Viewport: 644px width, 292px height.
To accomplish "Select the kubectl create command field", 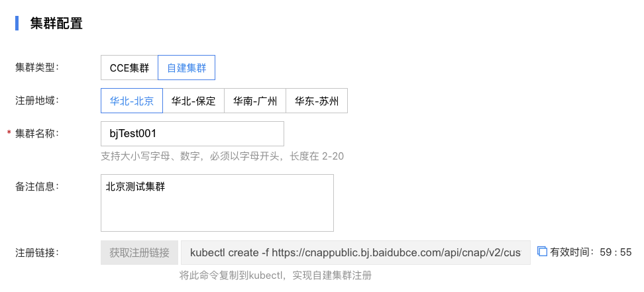I will click(x=356, y=252).
